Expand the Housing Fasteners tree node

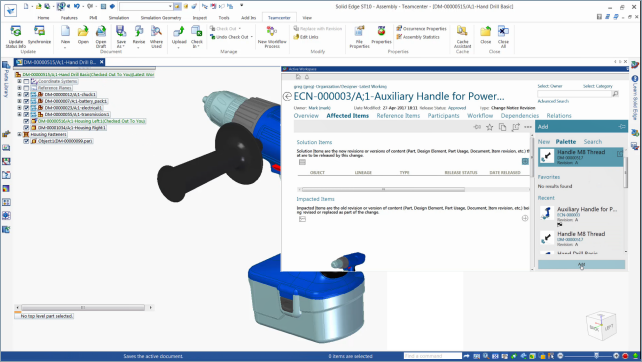click(19, 134)
